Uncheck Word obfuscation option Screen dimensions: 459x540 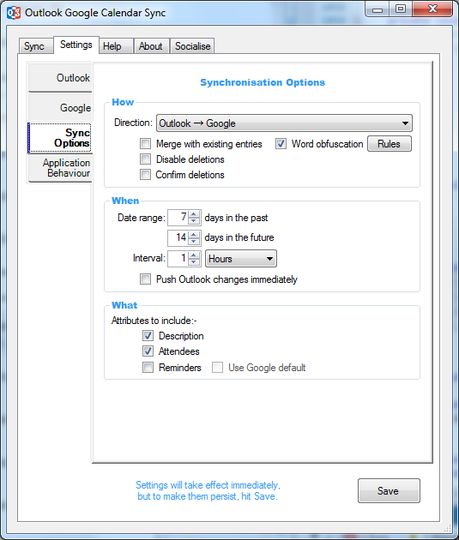tap(281, 144)
